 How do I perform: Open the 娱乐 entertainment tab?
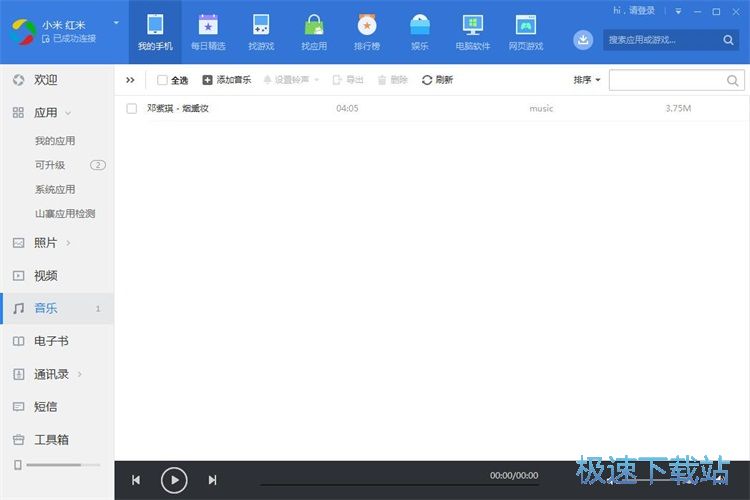[419, 32]
